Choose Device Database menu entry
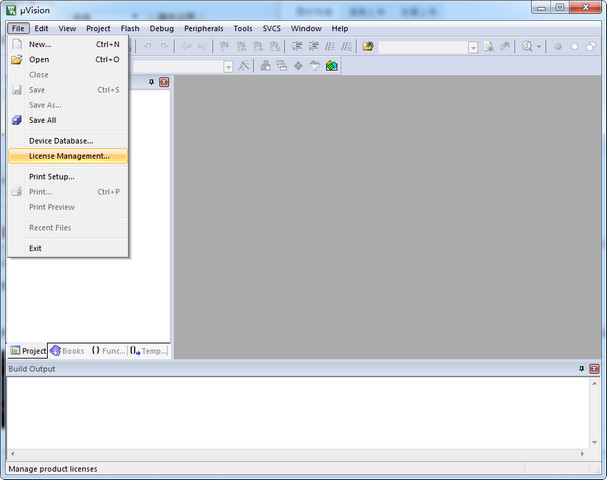The height and width of the screenshot is (480, 607). click(x=60, y=141)
